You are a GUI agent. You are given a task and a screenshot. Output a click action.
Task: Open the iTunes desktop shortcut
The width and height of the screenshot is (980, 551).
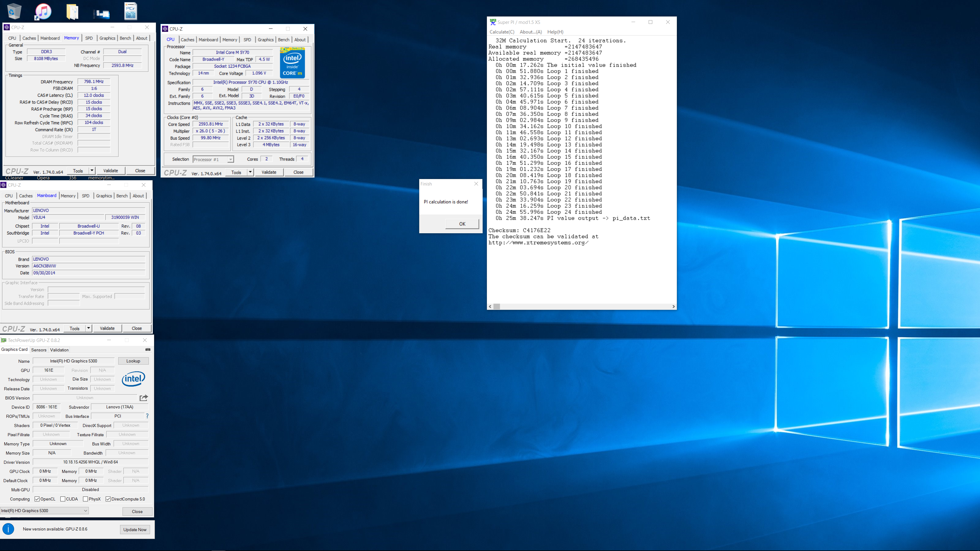[43, 11]
